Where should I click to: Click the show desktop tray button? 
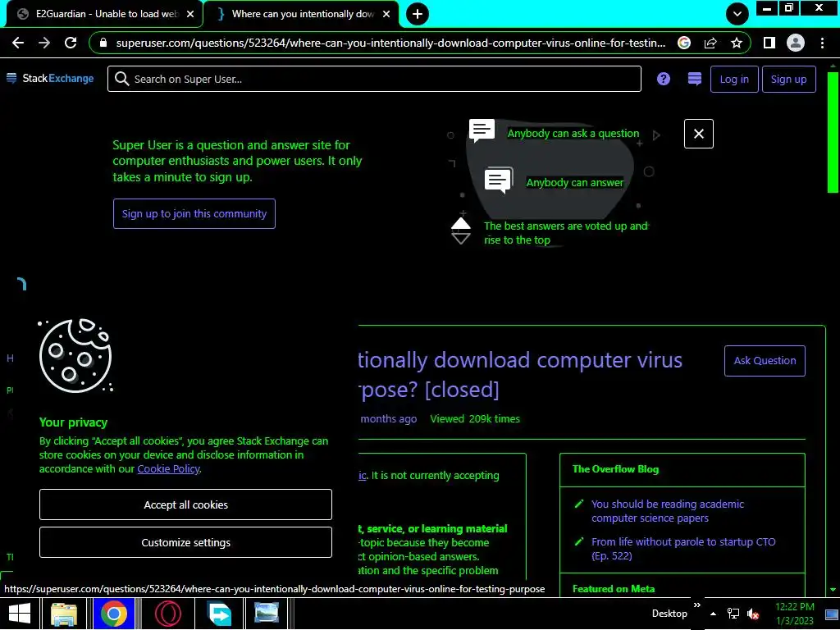[832, 614]
